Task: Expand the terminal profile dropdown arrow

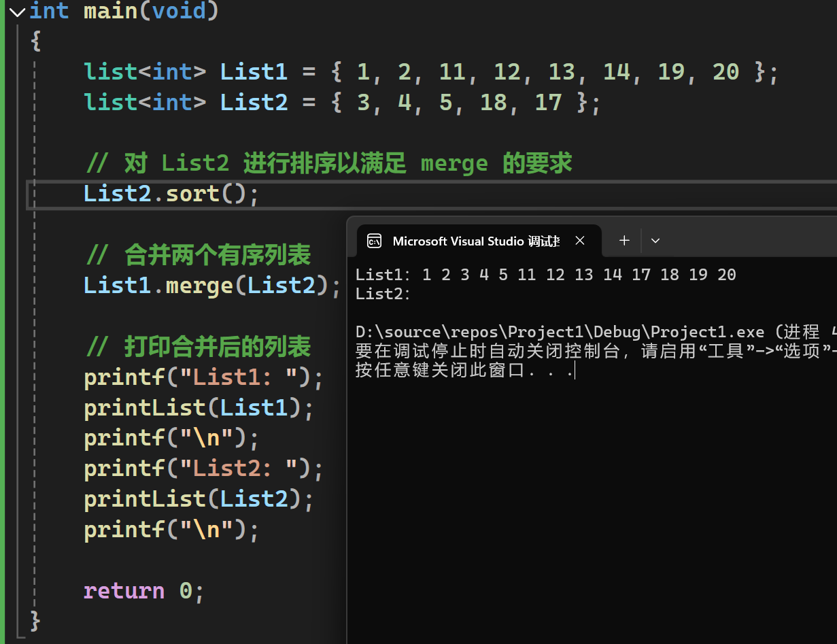Action: [655, 240]
